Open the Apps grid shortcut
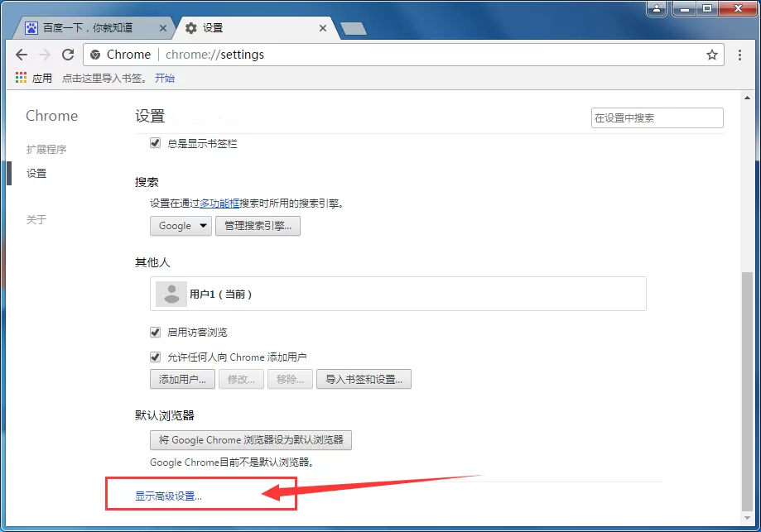 click(21, 78)
